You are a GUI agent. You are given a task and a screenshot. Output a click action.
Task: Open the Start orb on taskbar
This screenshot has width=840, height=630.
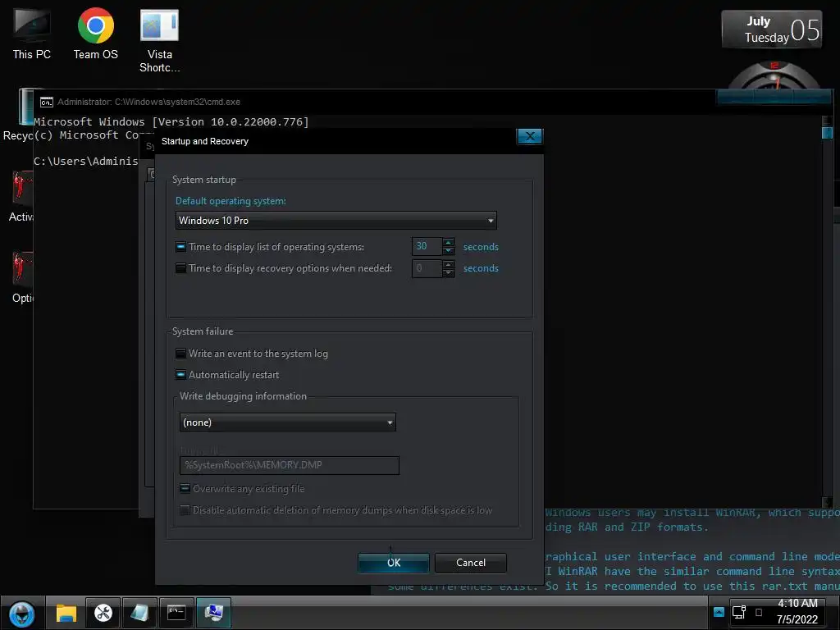point(22,613)
